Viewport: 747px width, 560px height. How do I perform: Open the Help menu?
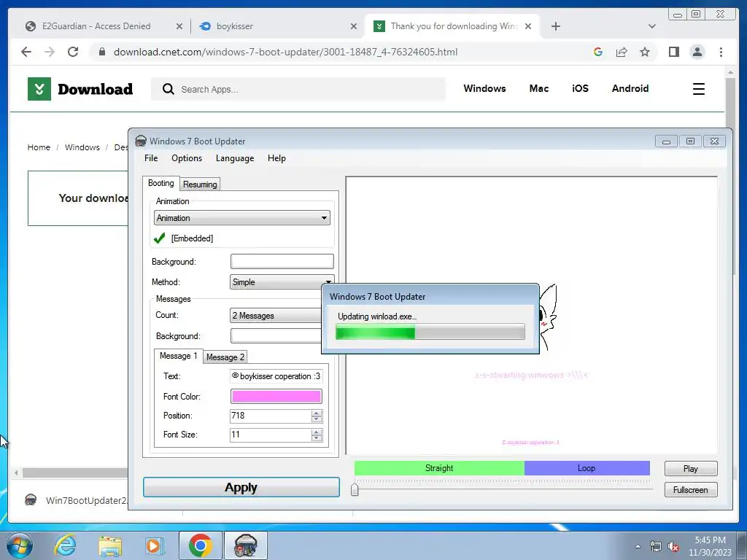[x=276, y=158]
